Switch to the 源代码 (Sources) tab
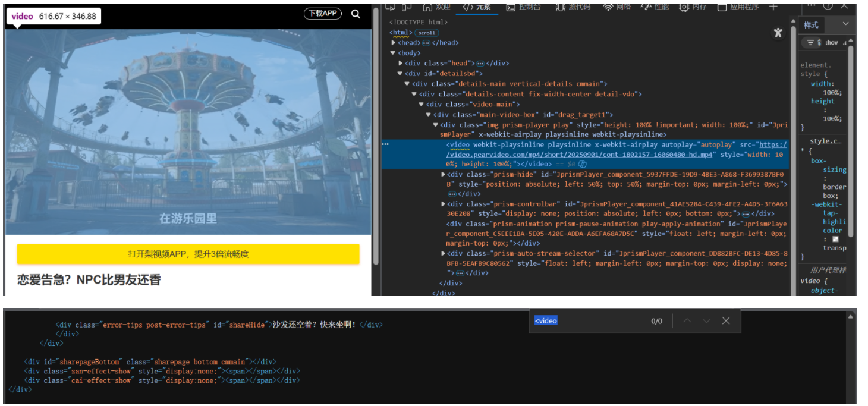 point(573,7)
